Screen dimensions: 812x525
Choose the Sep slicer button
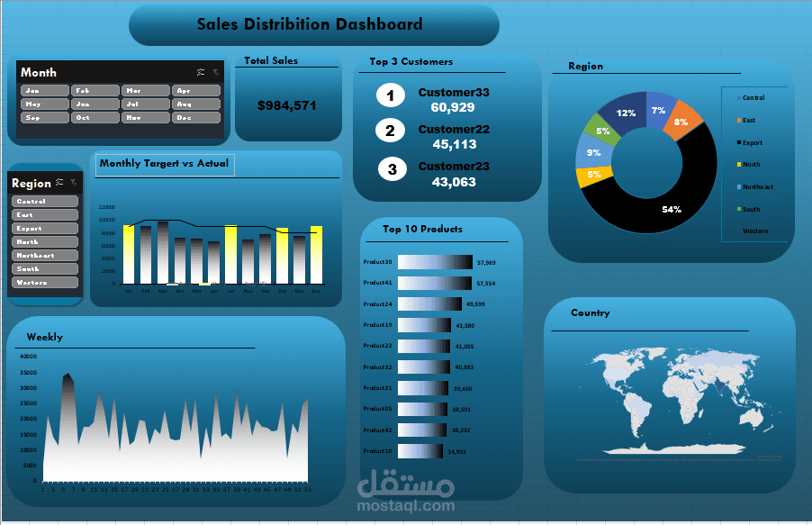(x=45, y=118)
